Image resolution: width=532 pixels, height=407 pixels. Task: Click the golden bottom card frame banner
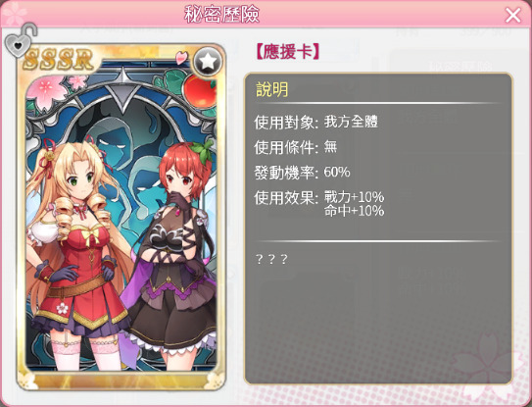121,381
